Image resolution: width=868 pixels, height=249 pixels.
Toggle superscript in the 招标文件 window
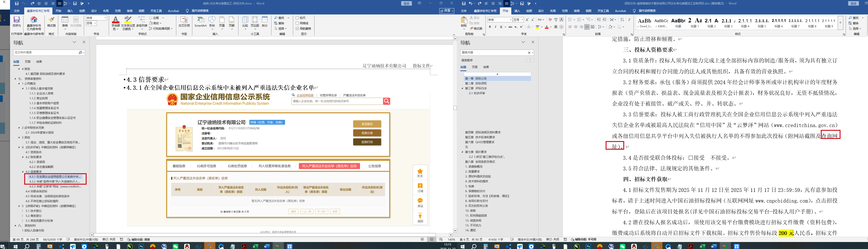522,27
